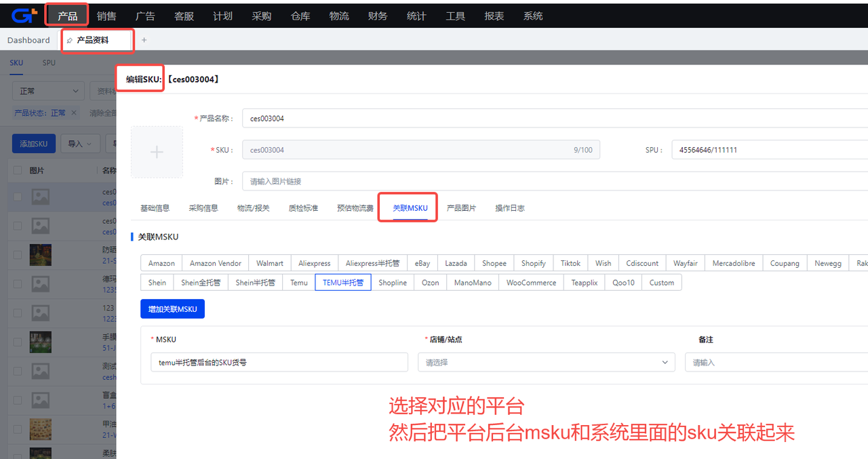The height and width of the screenshot is (459, 868).
Task: Choose the Amazon platform button
Action: [161, 263]
